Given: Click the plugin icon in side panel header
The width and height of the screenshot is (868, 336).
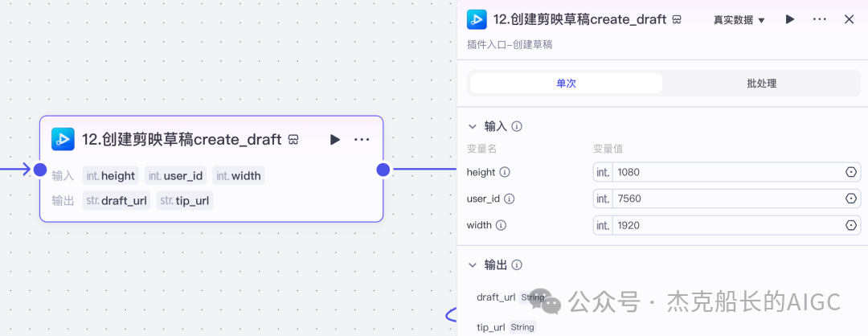Looking at the screenshot, I should 477,19.
